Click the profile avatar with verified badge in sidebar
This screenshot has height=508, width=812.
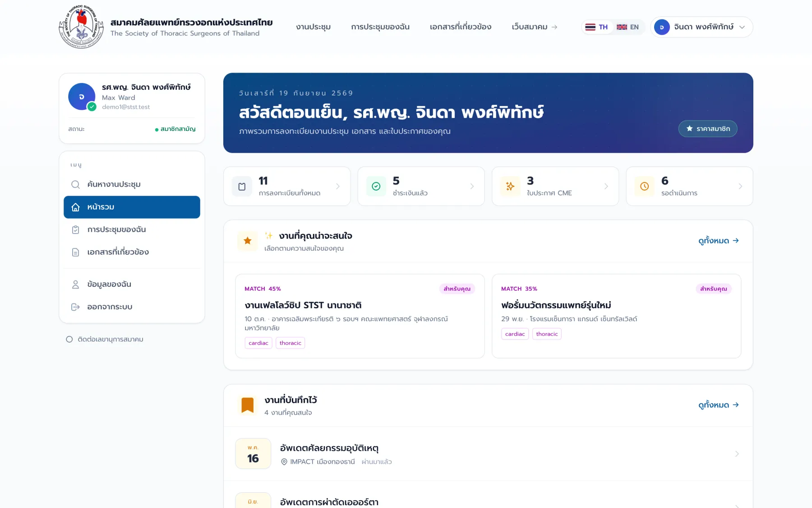tap(82, 97)
